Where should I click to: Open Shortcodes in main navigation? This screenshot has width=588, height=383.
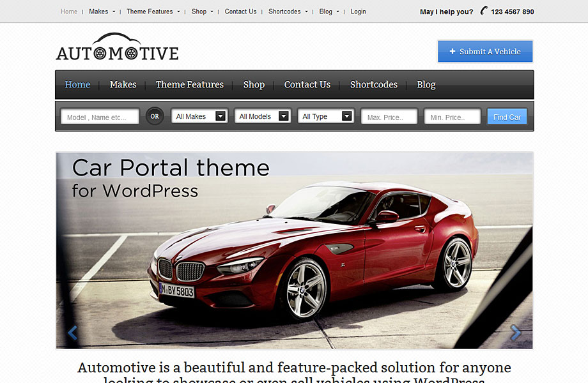coord(373,85)
